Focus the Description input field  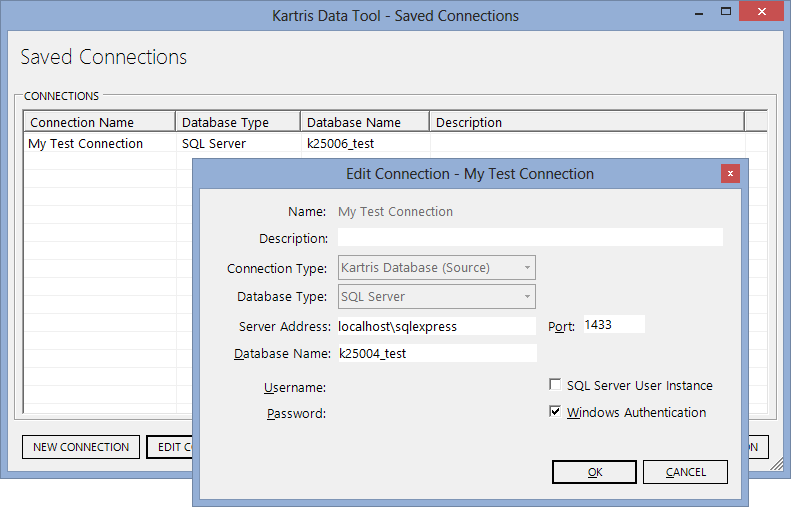[530, 237]
